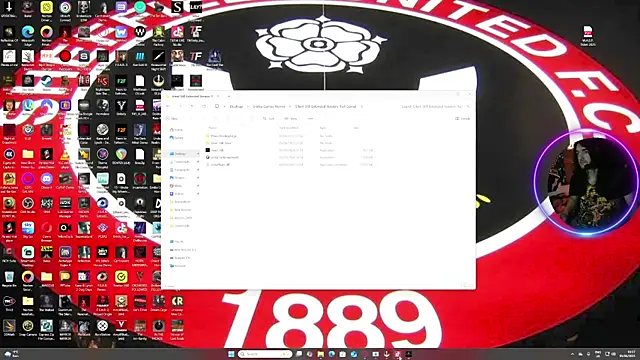Add a new Explorer tab

(x=229, y=96)
